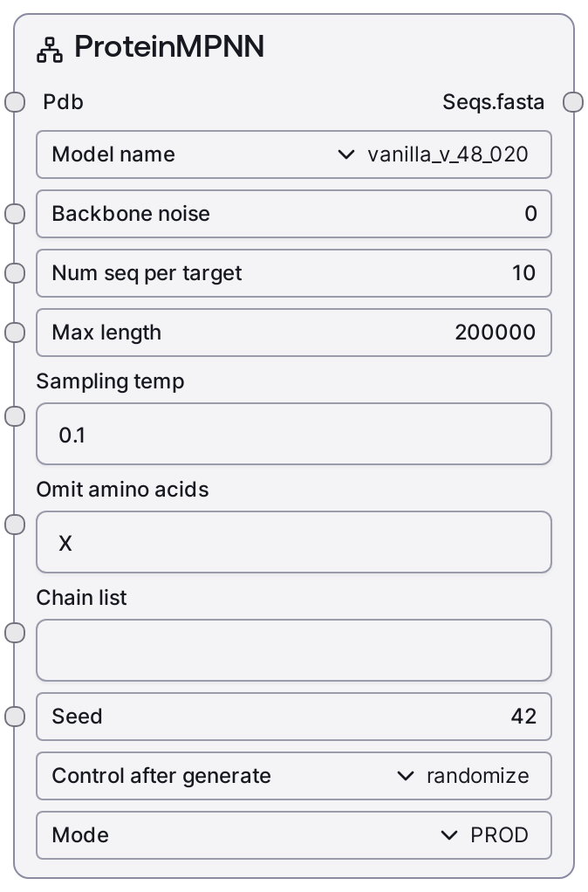Click the Seed input connector dot
588x892 pixels.
[15, 717]
